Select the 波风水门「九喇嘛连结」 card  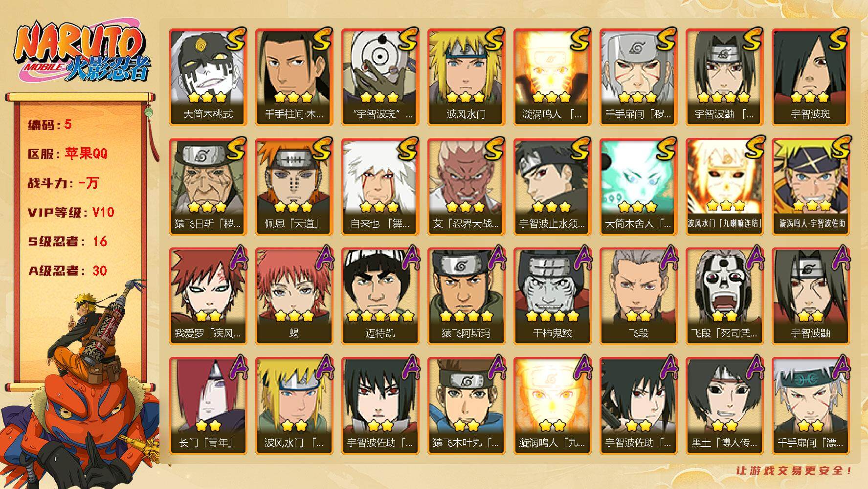pos(724,186)
